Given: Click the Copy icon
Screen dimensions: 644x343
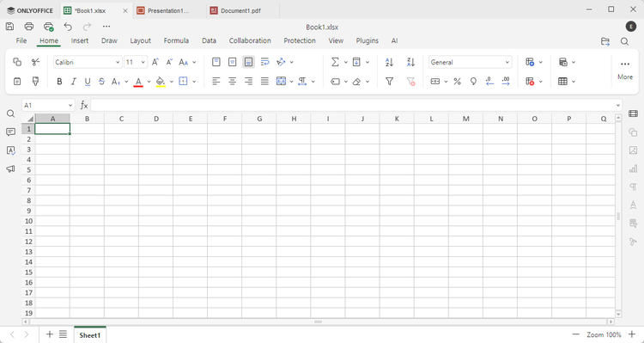Looking at the screenshot, I should click(x=17, y=62).
